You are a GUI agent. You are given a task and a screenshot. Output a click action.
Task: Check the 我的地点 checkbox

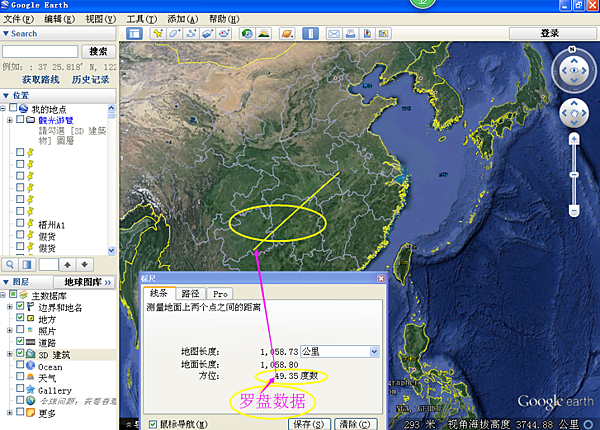pos(13,108)
